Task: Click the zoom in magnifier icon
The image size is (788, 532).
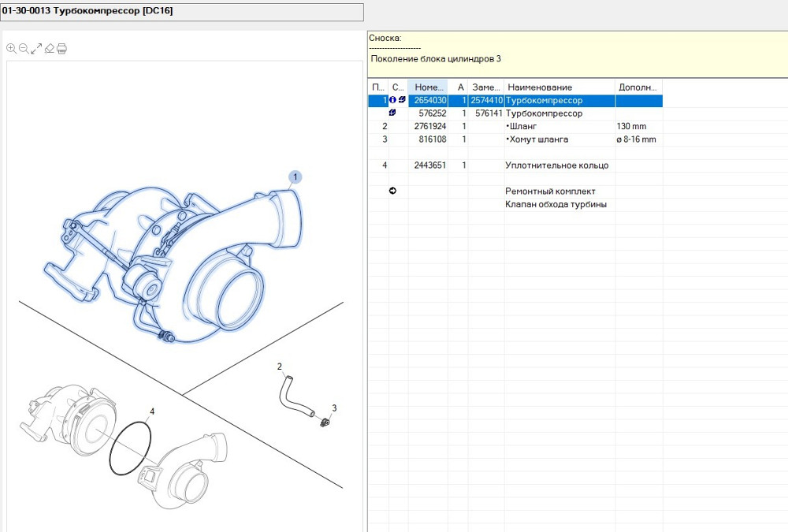Action: click(x=11, y=48)
